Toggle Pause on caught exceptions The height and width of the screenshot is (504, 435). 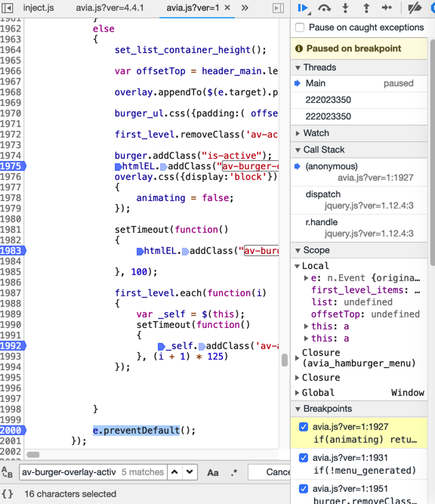[300, 27]
